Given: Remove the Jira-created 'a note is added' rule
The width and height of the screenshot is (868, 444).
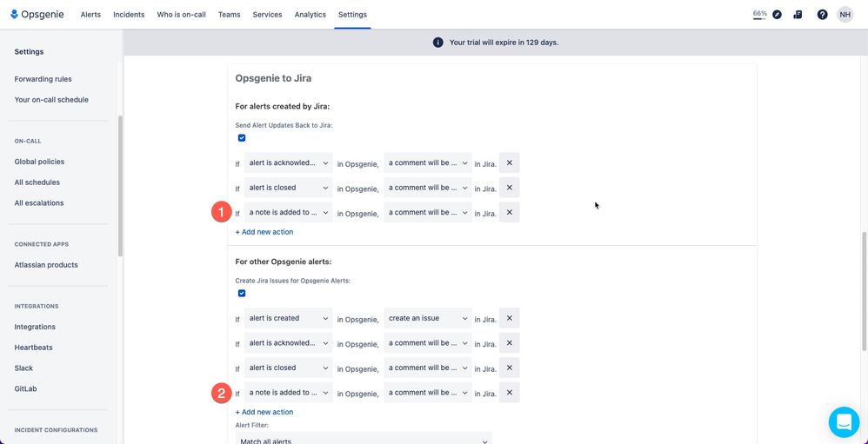Looking at the screenshot, I should [x=510, y=212].
